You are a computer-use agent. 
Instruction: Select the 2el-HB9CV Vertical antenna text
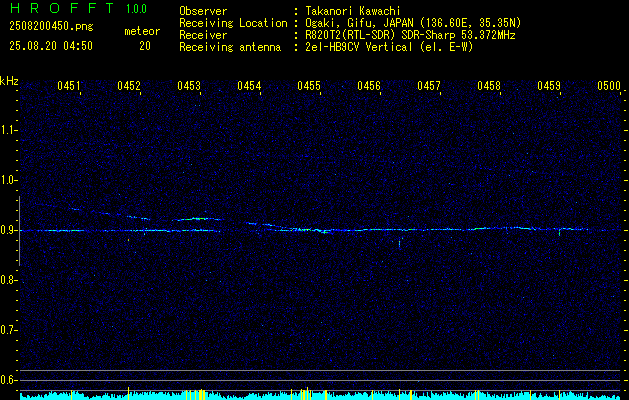388,47
